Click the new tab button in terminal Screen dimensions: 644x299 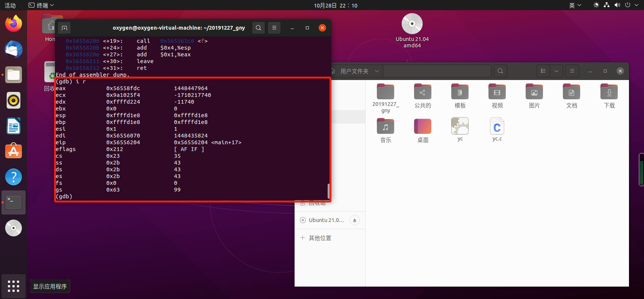click(x=64, y=28)
